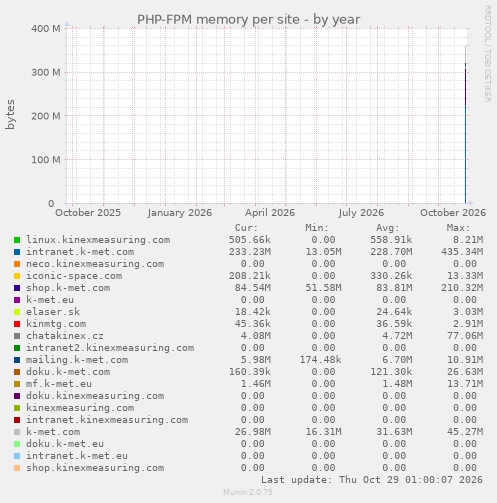Image resolution: width=497 pixels, height=503 pixels.
Task: Click the Min: column header
Action: 317,228
